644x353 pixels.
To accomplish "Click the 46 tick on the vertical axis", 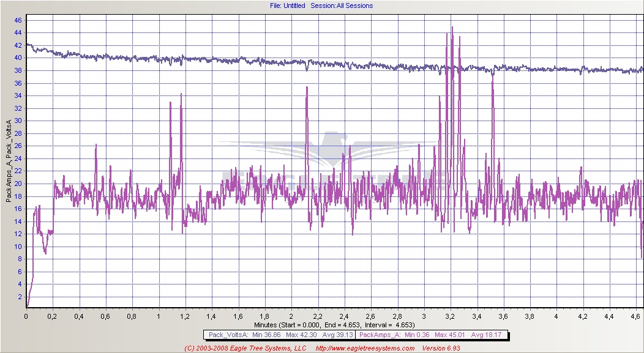I will pyautogui.click(x=18, y=20).
